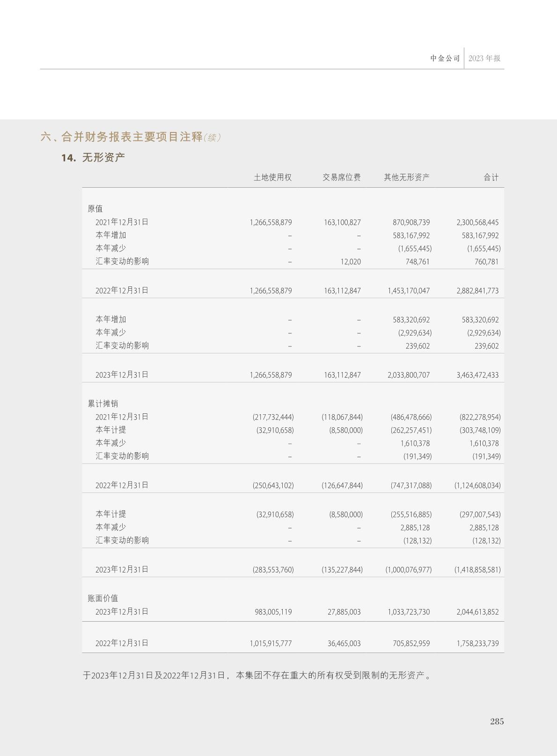This screenshot has height=756, width=557.
Task: Click the 14. 无形资产 subsection title
Action: pos(93,158)
